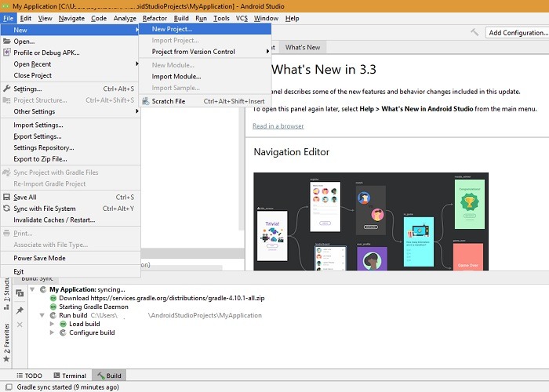Open the Build menu
The width and height of the screenshot is (549, 392).
[x=181, y=18]
